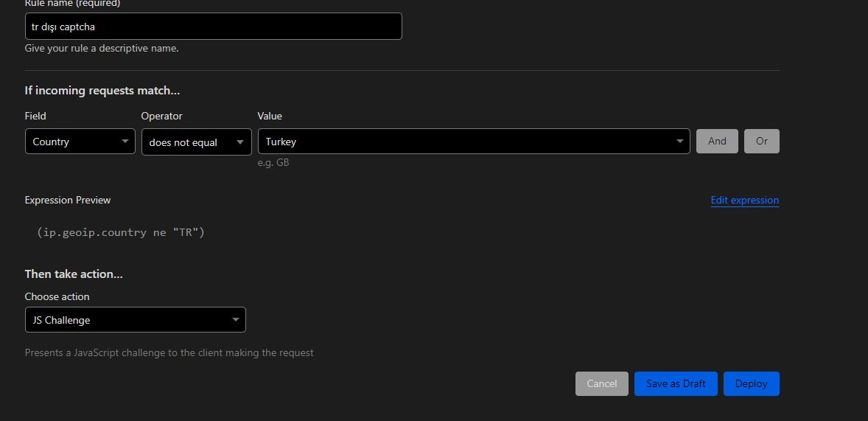Click the Choose action label
Screen dimensions: 868x421
pos(57,296)
